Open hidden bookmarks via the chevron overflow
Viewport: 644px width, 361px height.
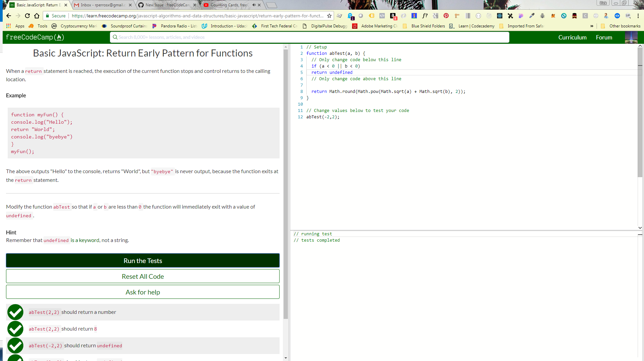tap(592, 26)
